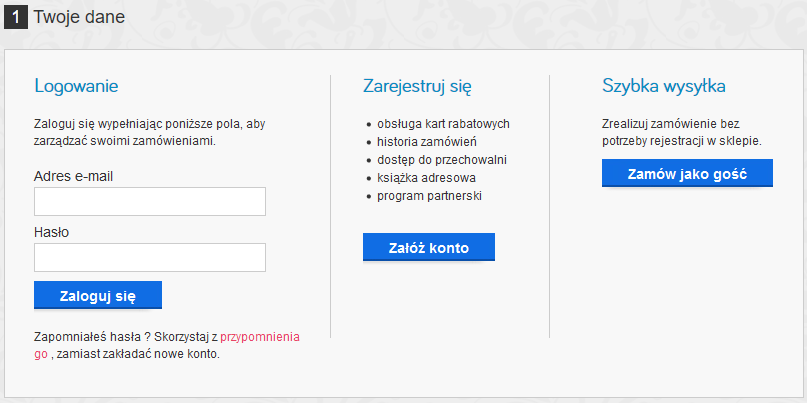Image resolution: width=807 pixels, height=403 pixels.
Task: Select "program partnerski" list item
Action: (x=429, y=196)
